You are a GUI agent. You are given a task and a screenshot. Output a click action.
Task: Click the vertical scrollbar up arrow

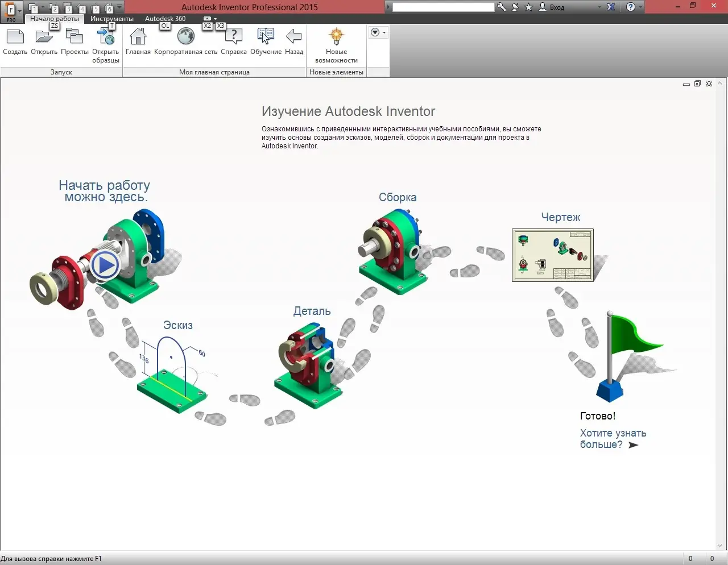(721, 82)
